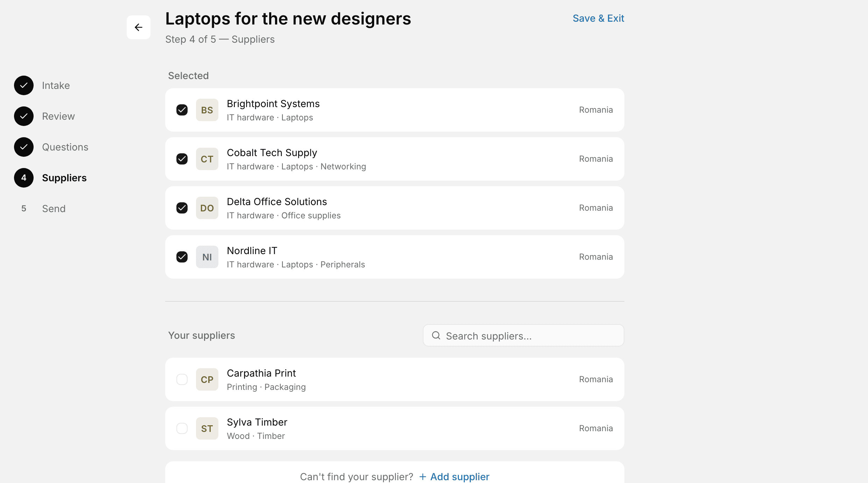
Task: Deselect Delta Office Solutions checkbox
Action: (182, 208)
